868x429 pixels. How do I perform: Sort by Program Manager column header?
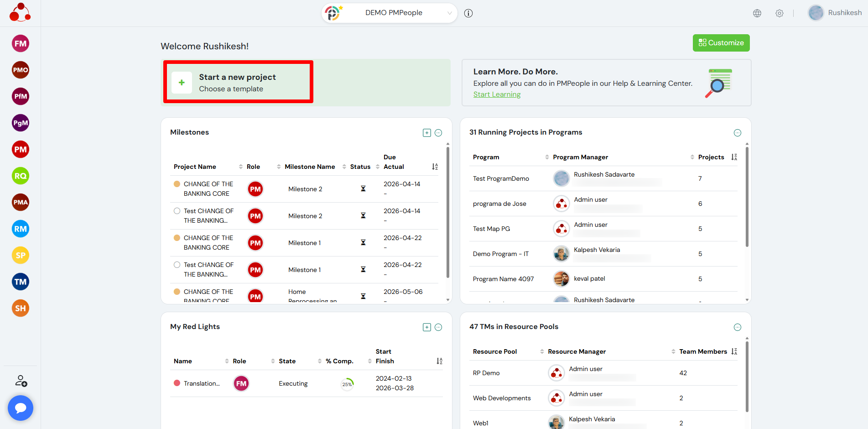point(580,157)
